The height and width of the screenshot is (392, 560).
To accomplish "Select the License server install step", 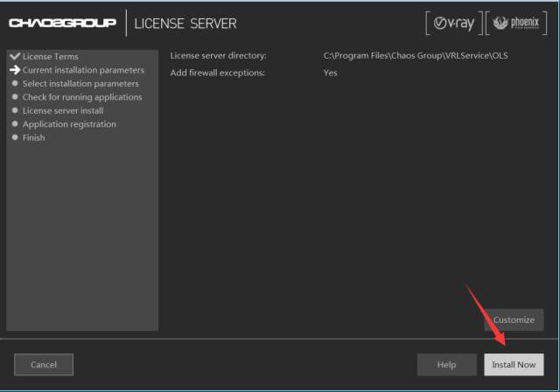I will click(x=63, y=110).
